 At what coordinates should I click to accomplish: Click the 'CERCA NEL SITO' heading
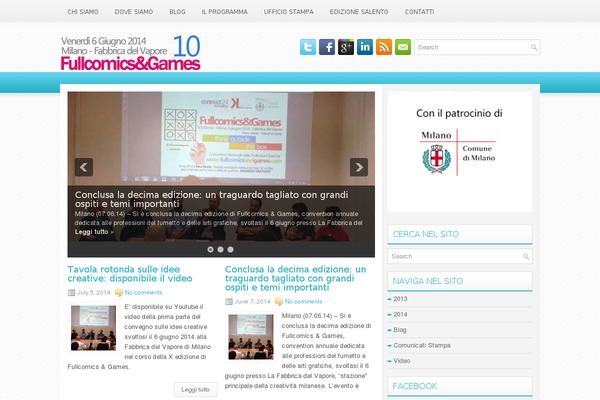point(426,234)
